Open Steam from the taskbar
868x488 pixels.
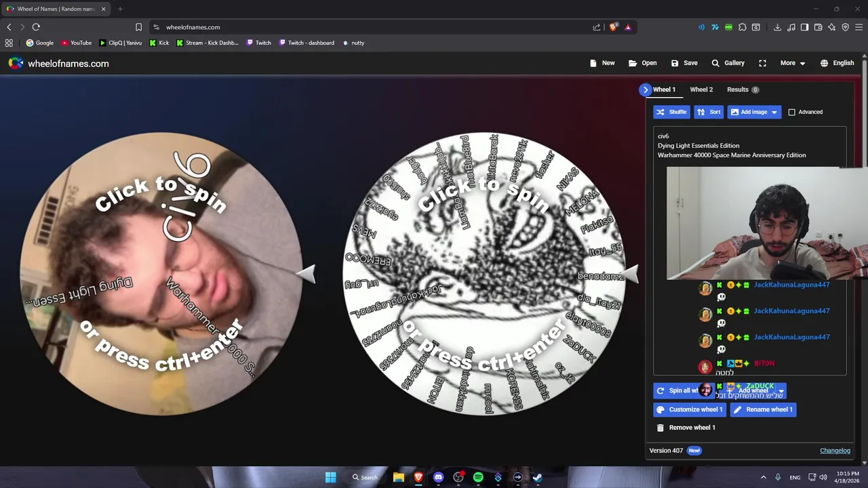point(537,477)
